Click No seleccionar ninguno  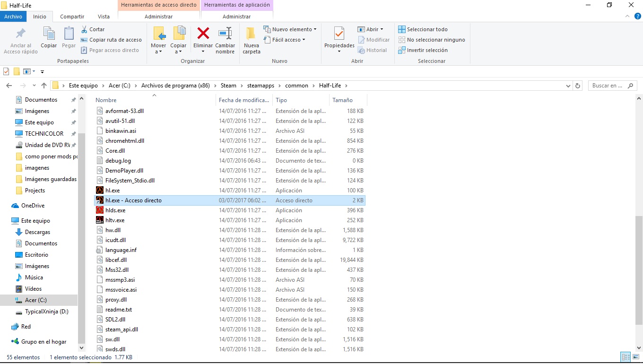432,40
